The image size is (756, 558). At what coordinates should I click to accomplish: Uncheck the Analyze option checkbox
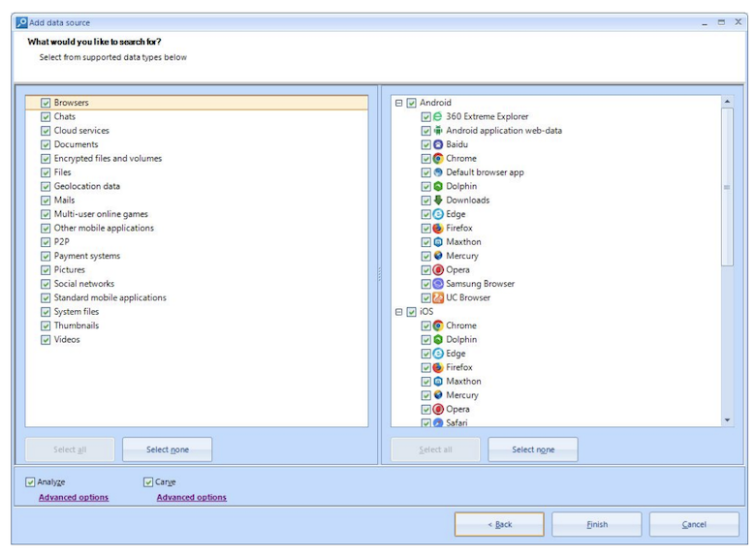point(30,481)
